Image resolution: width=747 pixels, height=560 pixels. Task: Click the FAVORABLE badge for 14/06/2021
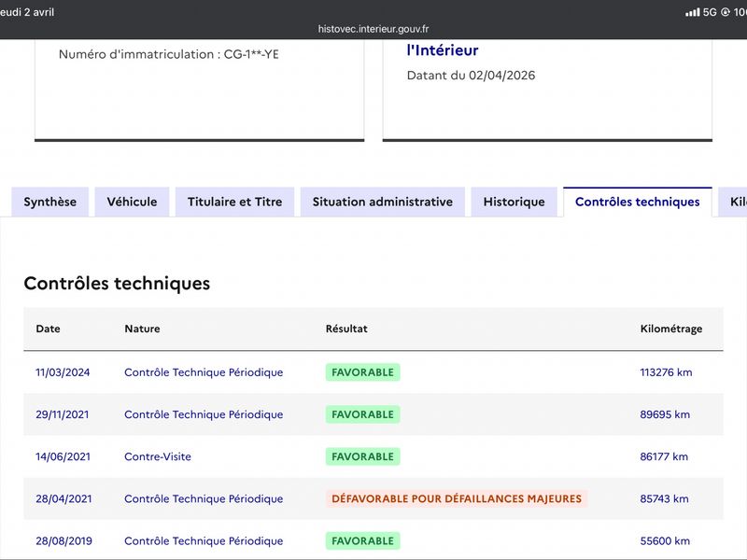(x=362, y=456)
